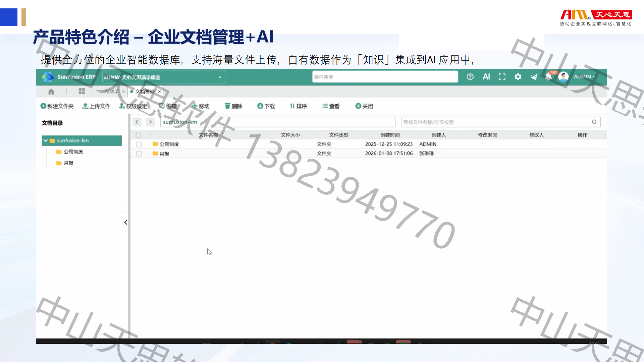Click 文件名称 column header
Screen dimensions: 644x362
(x=208, y=135)
